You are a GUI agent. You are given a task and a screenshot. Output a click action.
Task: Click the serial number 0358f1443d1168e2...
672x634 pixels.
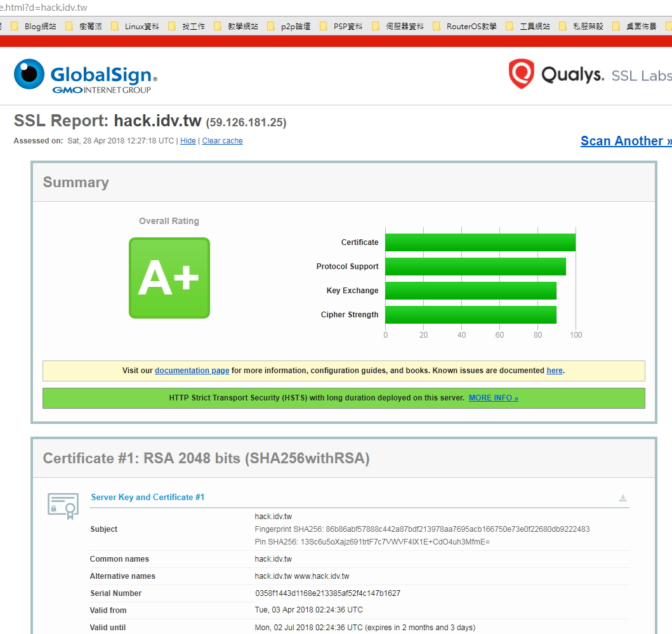(x=328, y=593)
